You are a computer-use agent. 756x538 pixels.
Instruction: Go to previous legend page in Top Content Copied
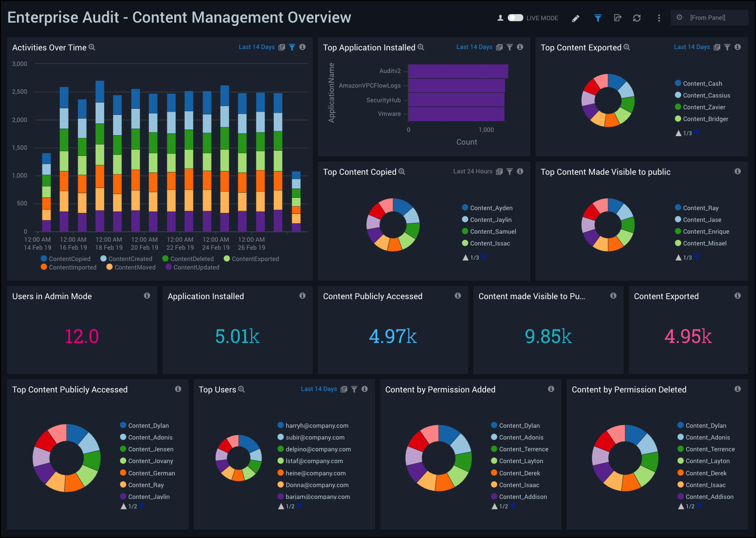pos(465,257)
